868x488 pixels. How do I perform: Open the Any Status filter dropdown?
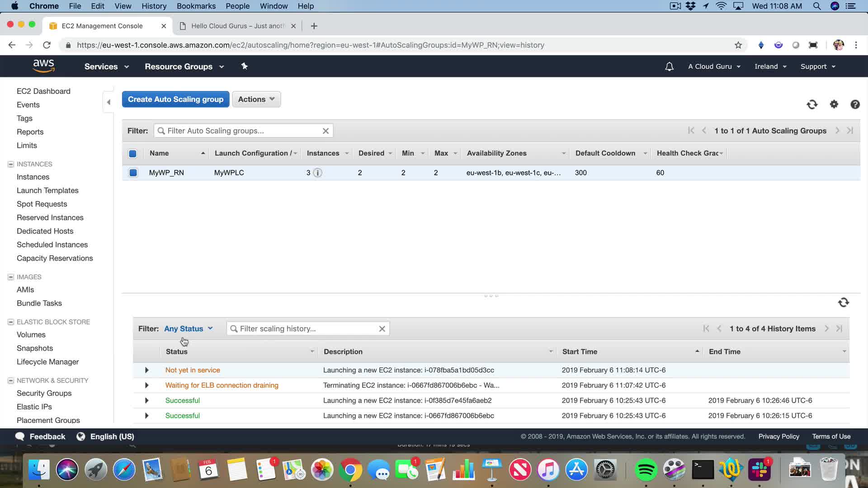[x=188, y=328]
